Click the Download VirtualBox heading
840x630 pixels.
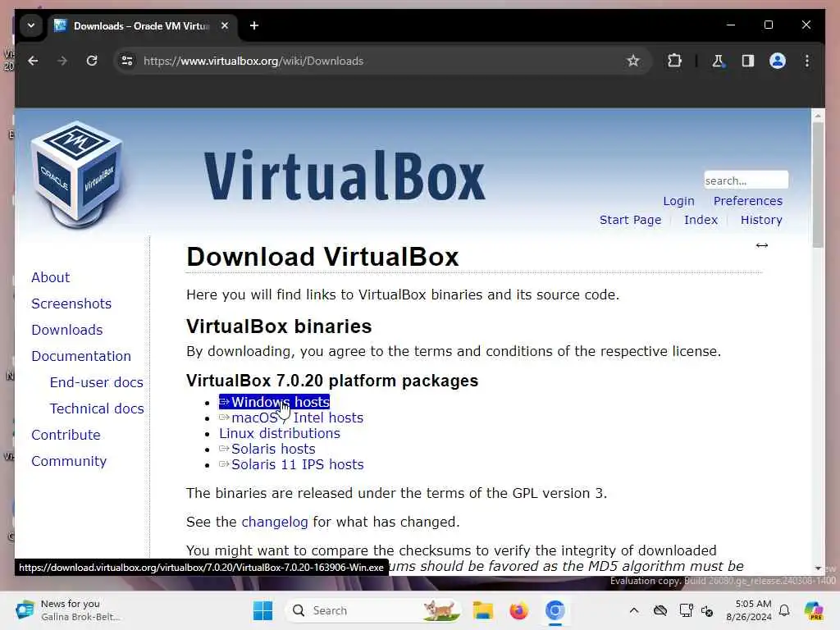point(322,257)
